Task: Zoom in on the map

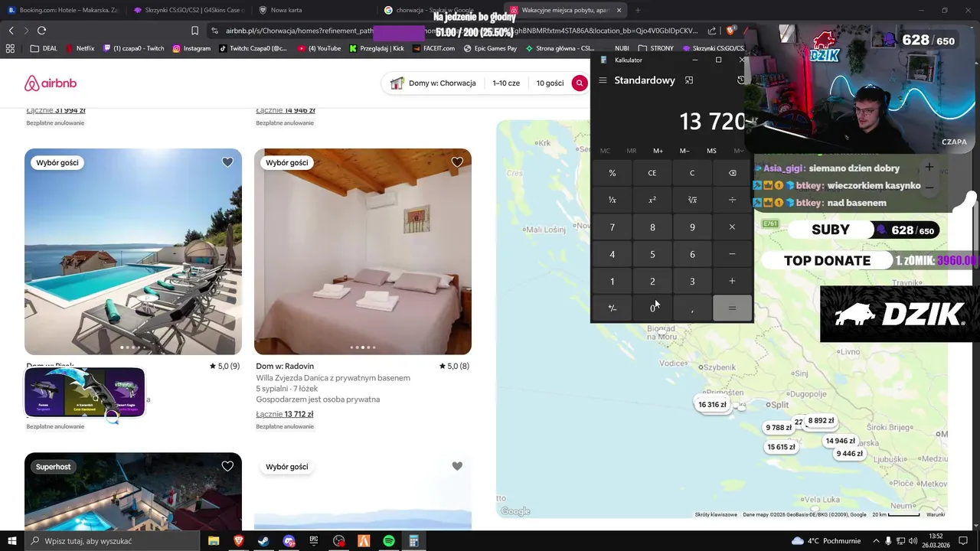Action: click(929, 168)
